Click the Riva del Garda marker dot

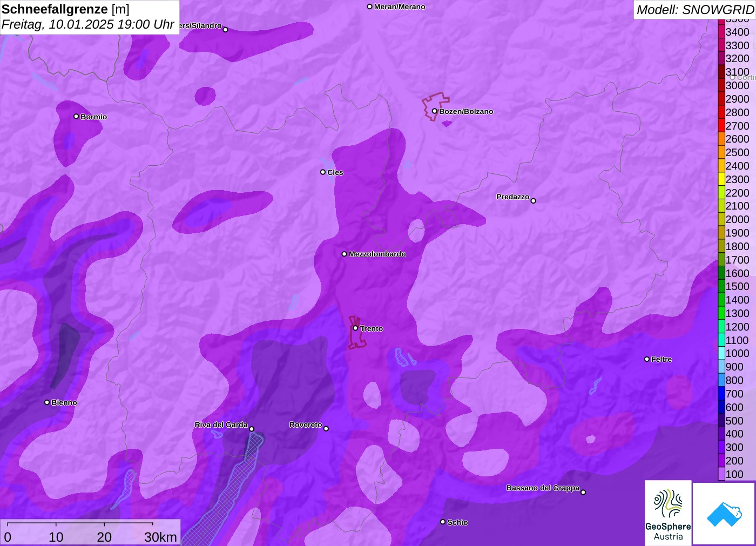pyautogui.click(x=252, y=429)
